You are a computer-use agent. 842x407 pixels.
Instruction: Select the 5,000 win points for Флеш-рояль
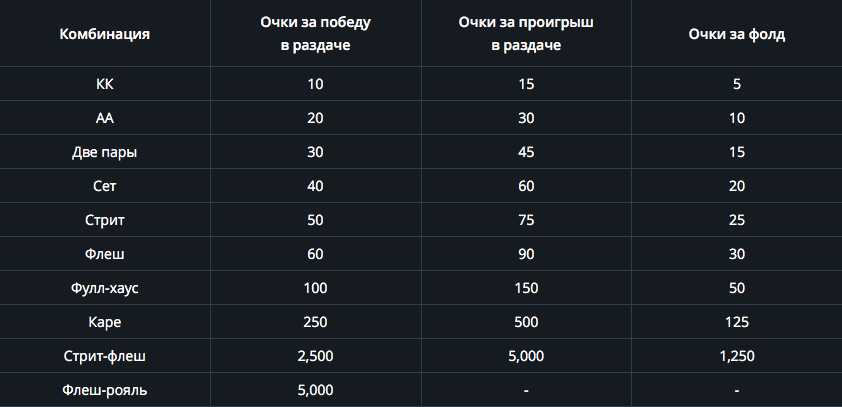pos(315,390)
